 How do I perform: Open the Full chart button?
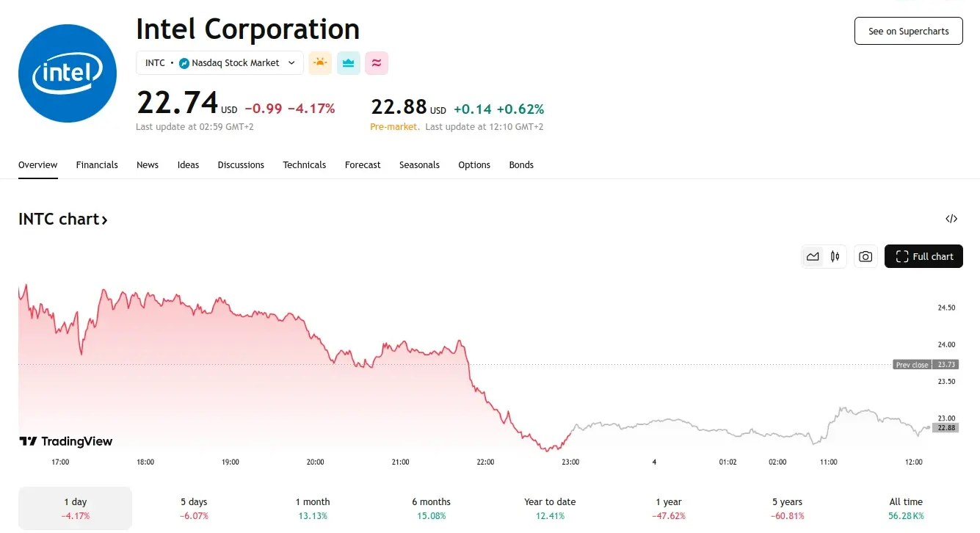click(923, 256)
